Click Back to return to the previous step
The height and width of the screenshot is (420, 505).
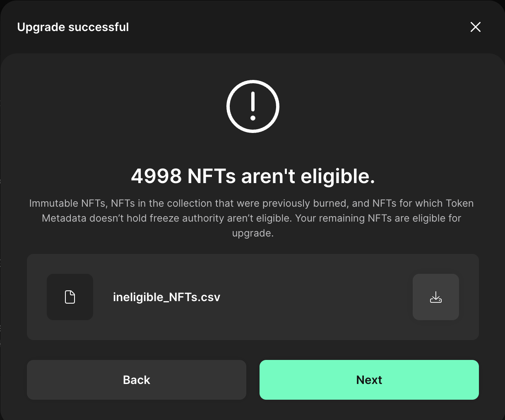(x=137, y=380)
